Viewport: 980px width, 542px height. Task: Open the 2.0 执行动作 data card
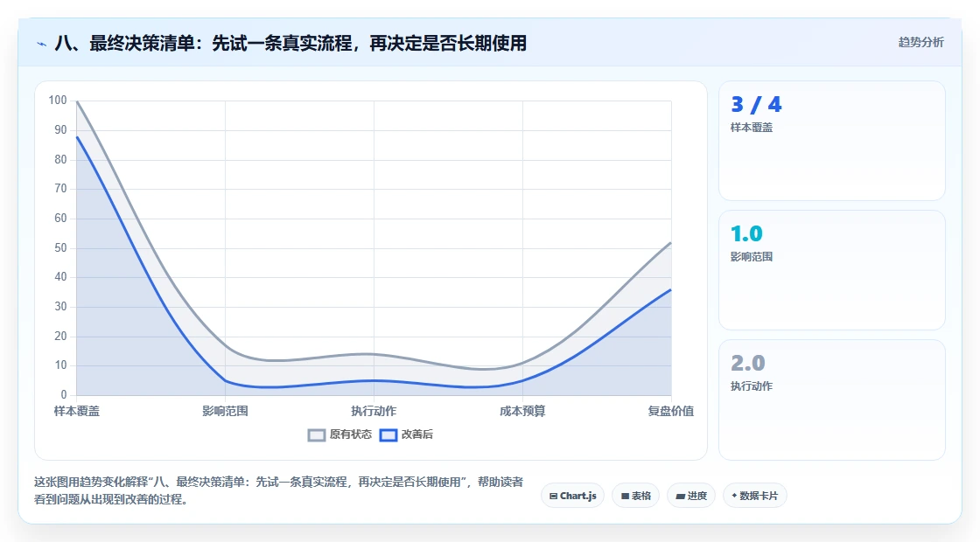coord(832,400)
